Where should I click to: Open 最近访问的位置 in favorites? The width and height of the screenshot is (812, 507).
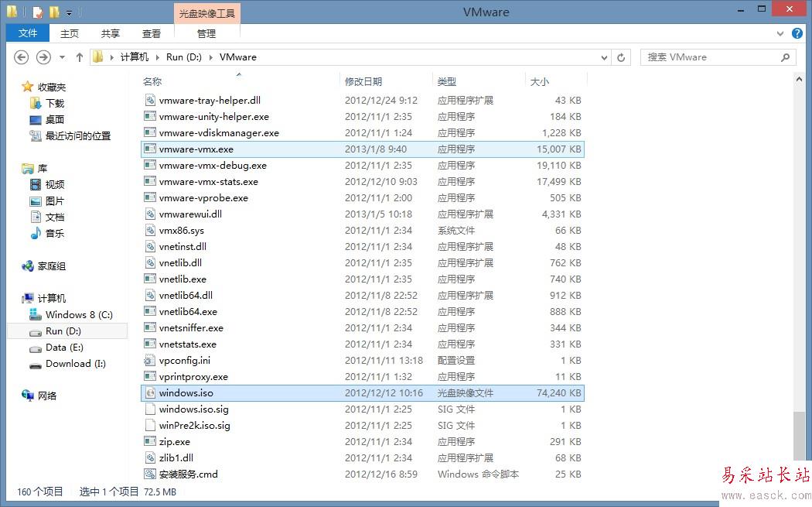pos(77,135)
